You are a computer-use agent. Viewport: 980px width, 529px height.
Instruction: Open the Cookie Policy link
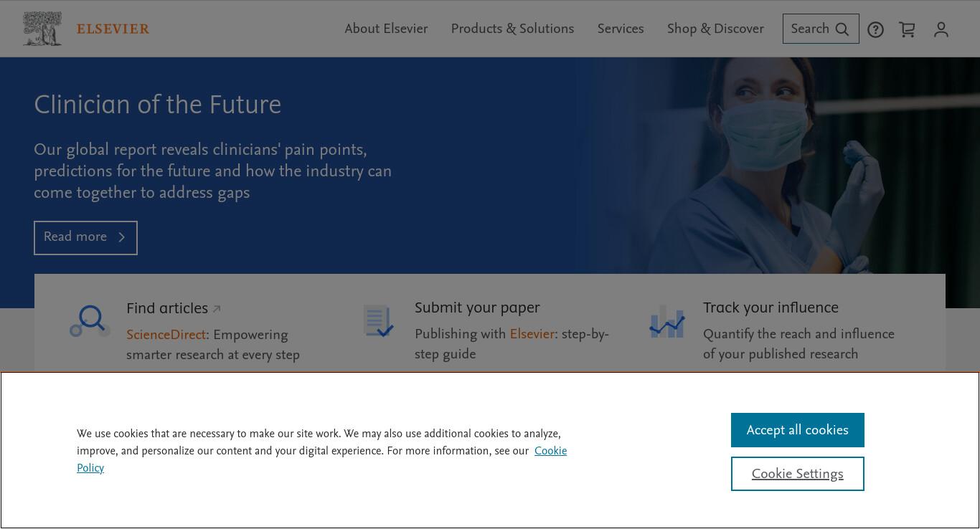pos(550,451)
